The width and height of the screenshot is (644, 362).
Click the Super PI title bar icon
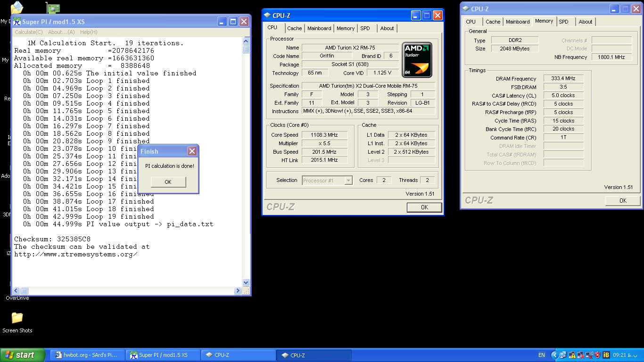[x=17, y=22]
